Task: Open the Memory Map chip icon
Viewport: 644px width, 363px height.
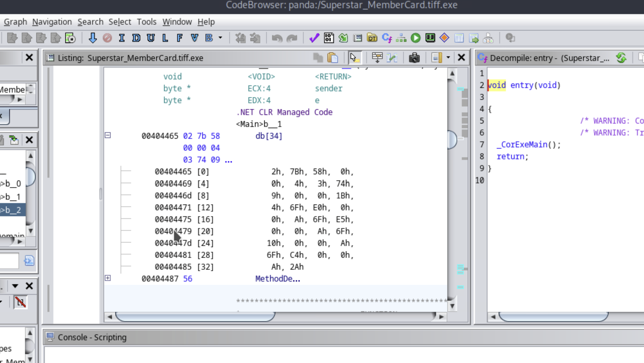Action: click(430, 38)
